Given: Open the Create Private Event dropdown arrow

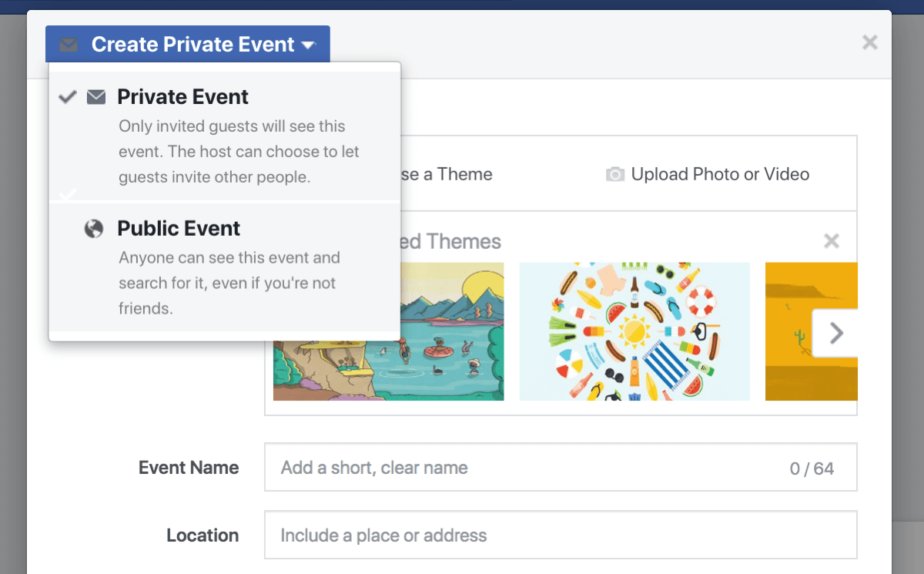Looking at the screenshot, I should (308, 45).
